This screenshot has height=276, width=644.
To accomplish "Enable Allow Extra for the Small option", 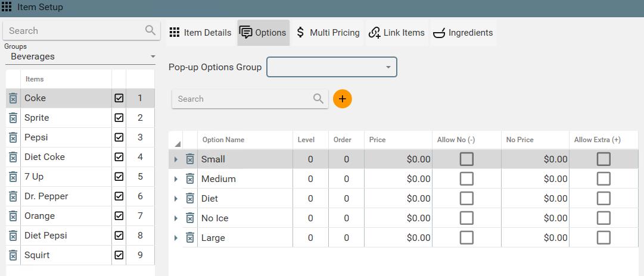I will point(603,159).
